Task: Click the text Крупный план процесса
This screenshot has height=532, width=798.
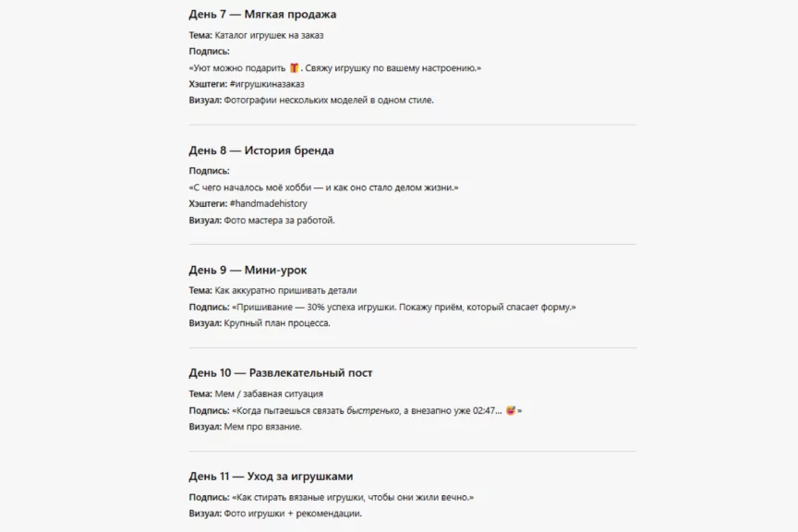Action: 276,323
